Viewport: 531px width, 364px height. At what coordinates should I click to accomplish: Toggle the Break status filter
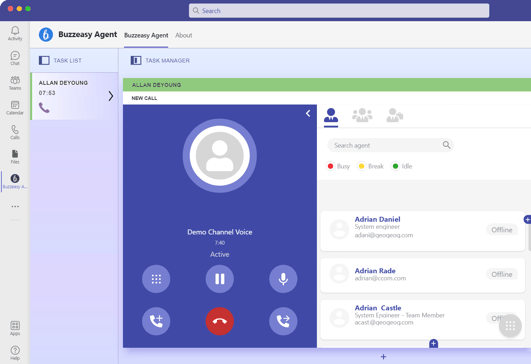tap(371, 166)
